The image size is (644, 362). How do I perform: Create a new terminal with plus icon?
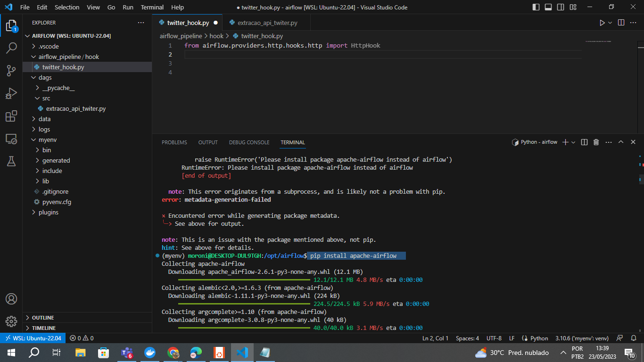(x=566, y=142)
